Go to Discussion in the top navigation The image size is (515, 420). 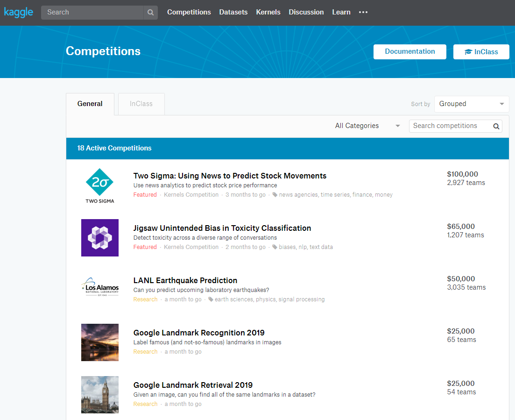tap(306, 12)
